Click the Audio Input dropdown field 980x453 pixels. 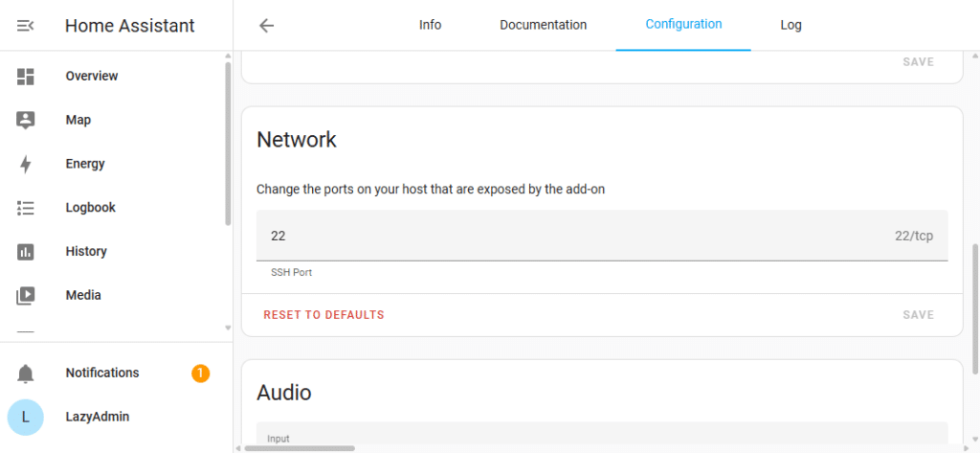(x=602, y=437)
